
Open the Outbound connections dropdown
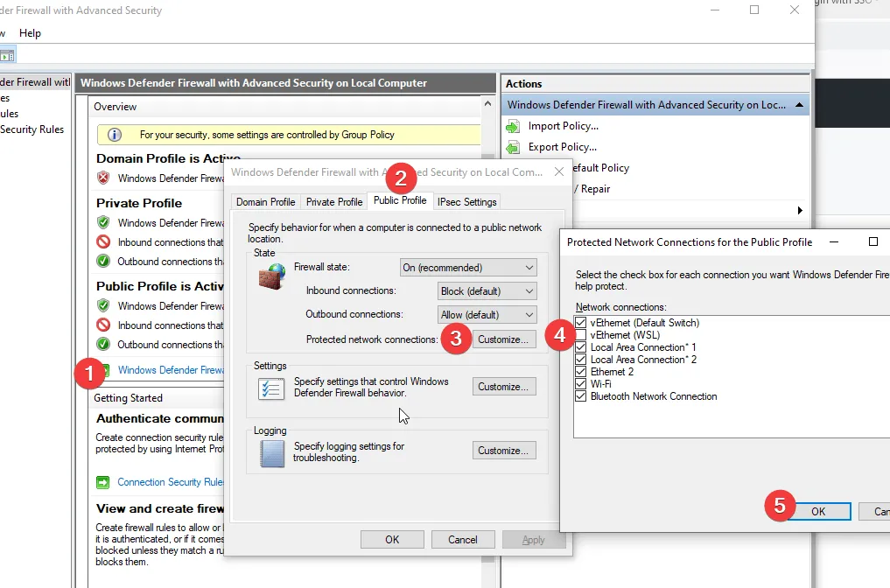487,314
